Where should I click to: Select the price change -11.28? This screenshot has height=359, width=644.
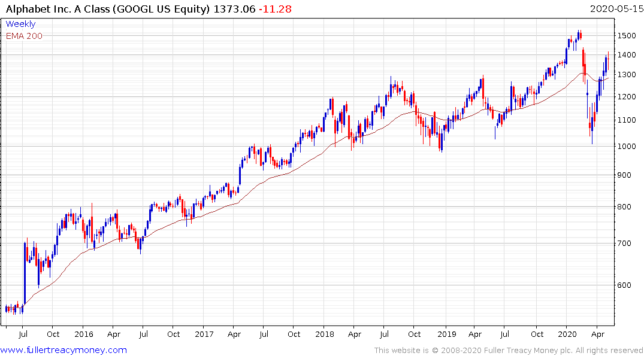point(275,9)
